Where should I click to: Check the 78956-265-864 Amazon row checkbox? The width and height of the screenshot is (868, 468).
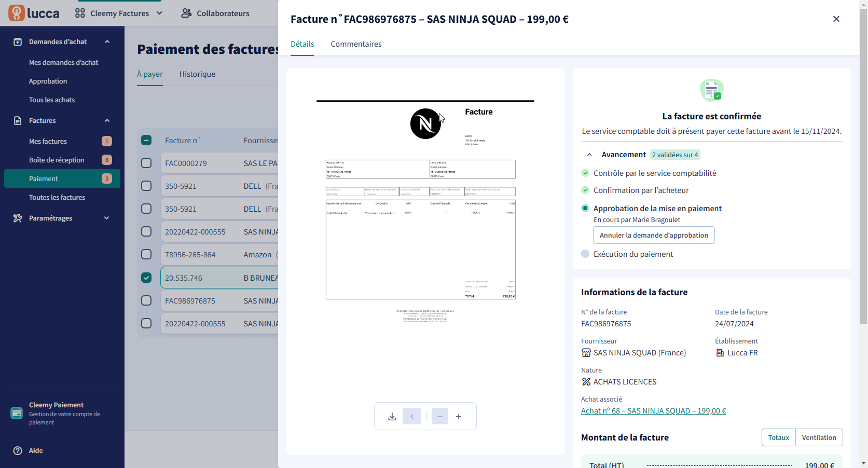pyautogui.click(x=146, y=254)
